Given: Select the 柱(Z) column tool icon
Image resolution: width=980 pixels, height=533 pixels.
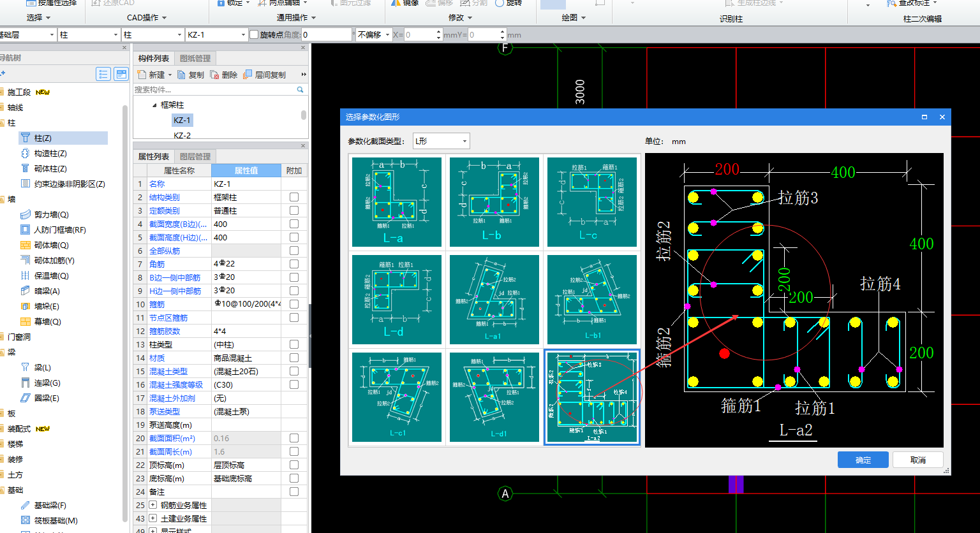Looking at the screenshot, I should [x=26, y=138].
